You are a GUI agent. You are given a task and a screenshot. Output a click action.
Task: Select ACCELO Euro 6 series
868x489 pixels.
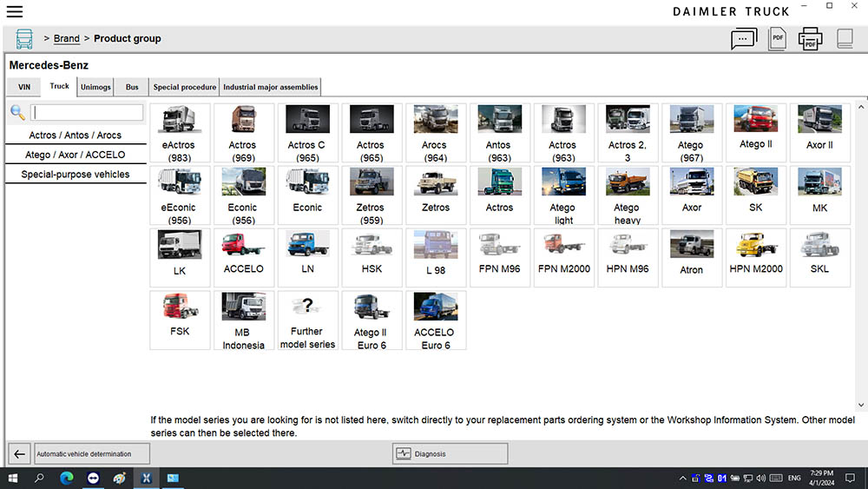[436, 320]
